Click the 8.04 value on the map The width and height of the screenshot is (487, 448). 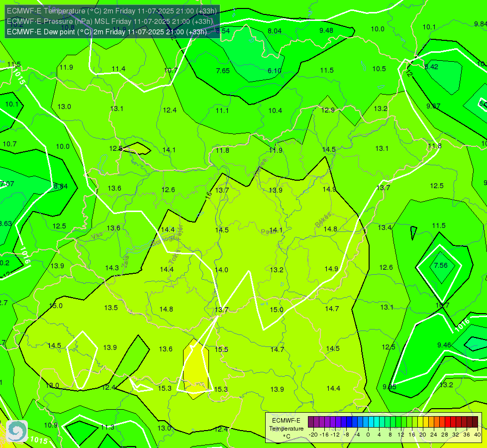pyautogui.click(x=275, y=31)
